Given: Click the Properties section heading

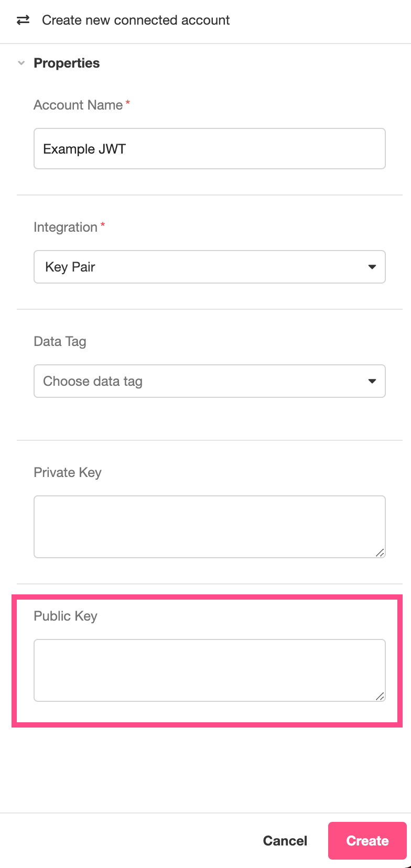Looking at the screenshot, I should tap(67, 63).
